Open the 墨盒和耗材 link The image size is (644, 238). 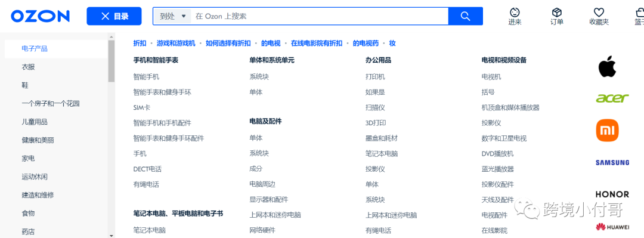point(382,138)
